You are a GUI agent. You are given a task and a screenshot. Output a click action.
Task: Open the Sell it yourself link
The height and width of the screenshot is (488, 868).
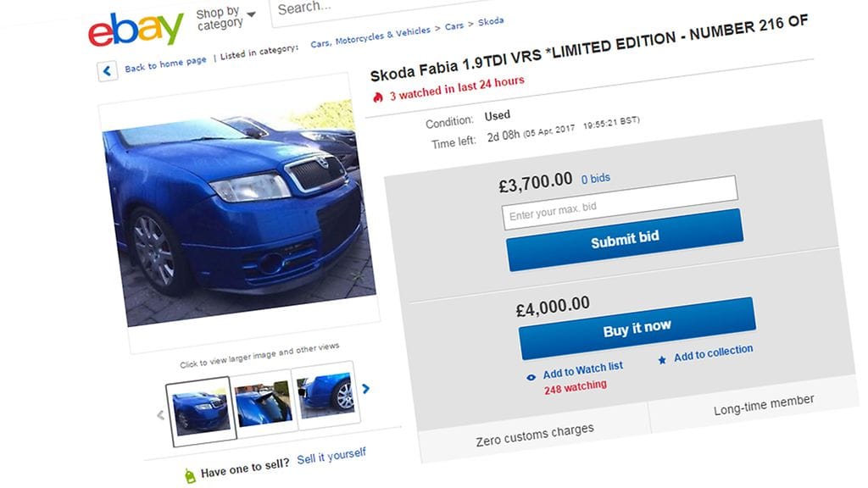[x=331, y=457]
